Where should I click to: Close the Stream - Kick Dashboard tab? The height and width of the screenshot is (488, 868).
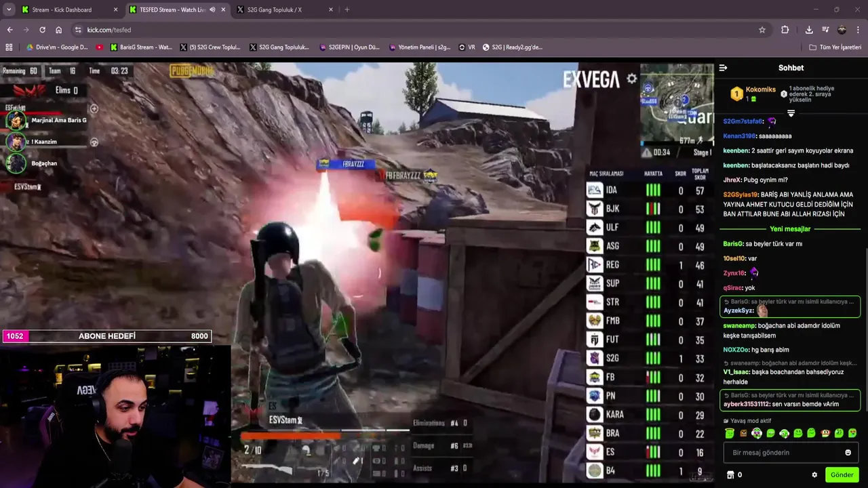[115, 9]
